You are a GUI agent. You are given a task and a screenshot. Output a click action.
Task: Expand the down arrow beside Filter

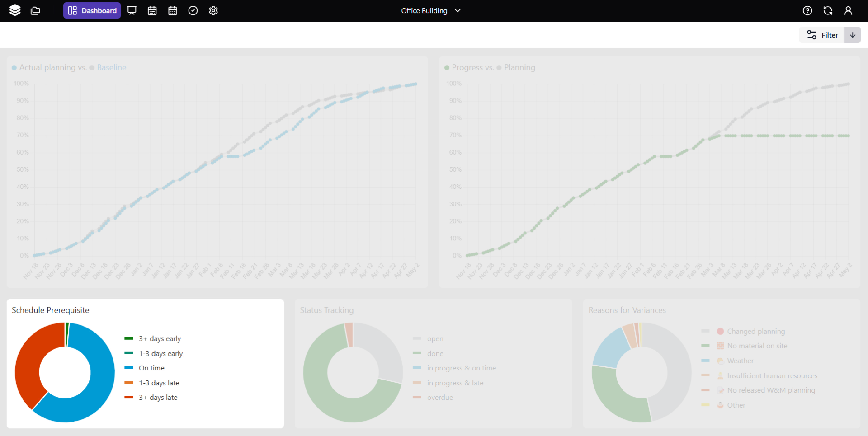[853, 35]
